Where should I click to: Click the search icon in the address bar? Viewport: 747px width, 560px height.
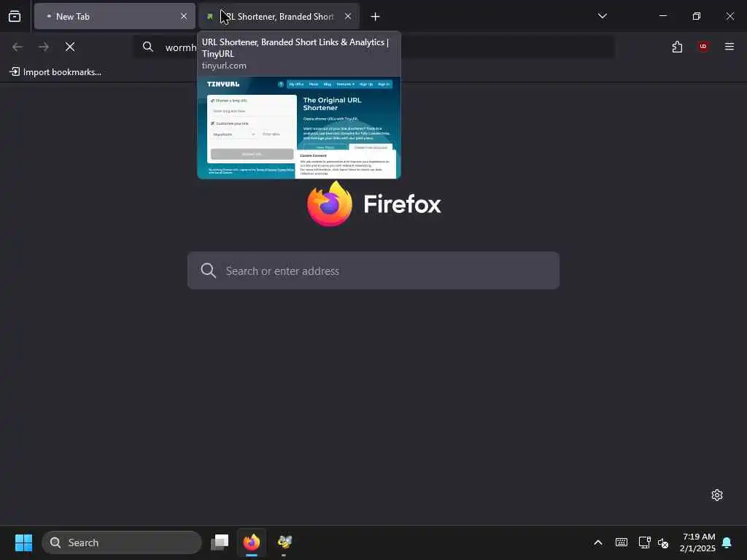tap(148, 47)
